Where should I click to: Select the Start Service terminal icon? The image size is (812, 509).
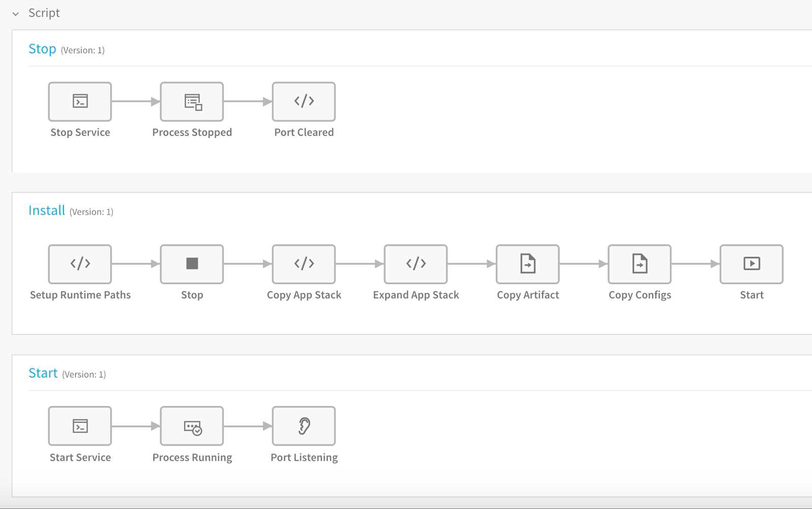pos(80,426)
